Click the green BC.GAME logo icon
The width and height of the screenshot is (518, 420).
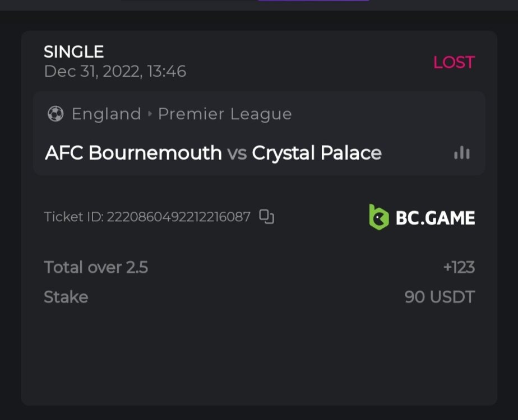click(x=378, y=217)
